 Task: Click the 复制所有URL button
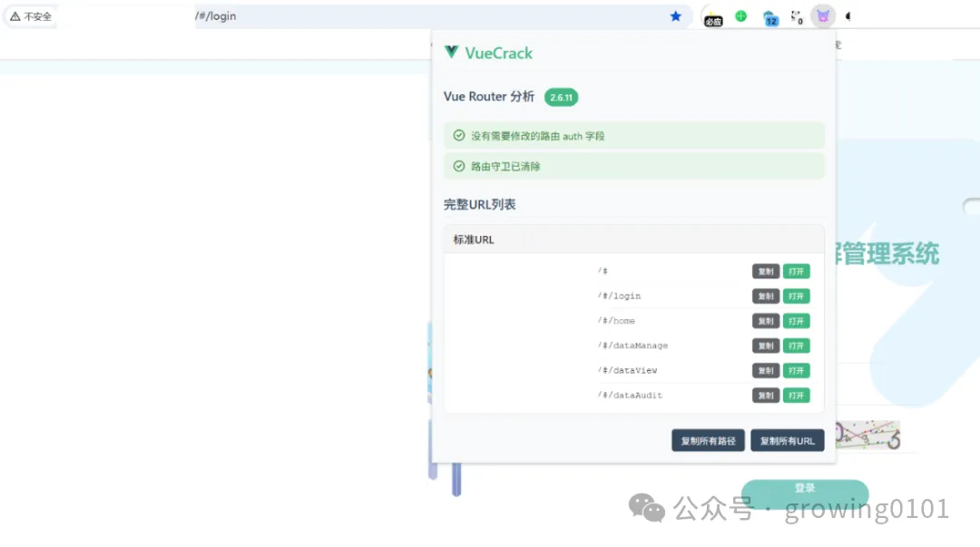[x=788, y=440]
